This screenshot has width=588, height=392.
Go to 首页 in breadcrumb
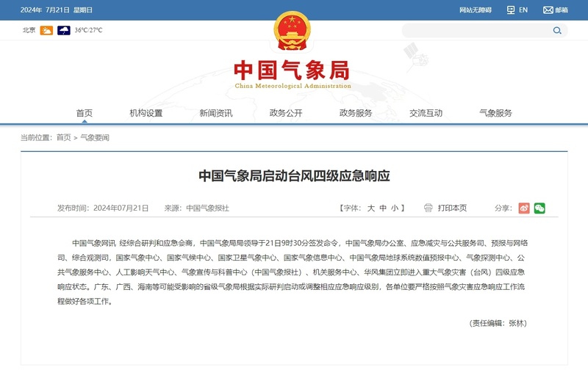(64, 137)
